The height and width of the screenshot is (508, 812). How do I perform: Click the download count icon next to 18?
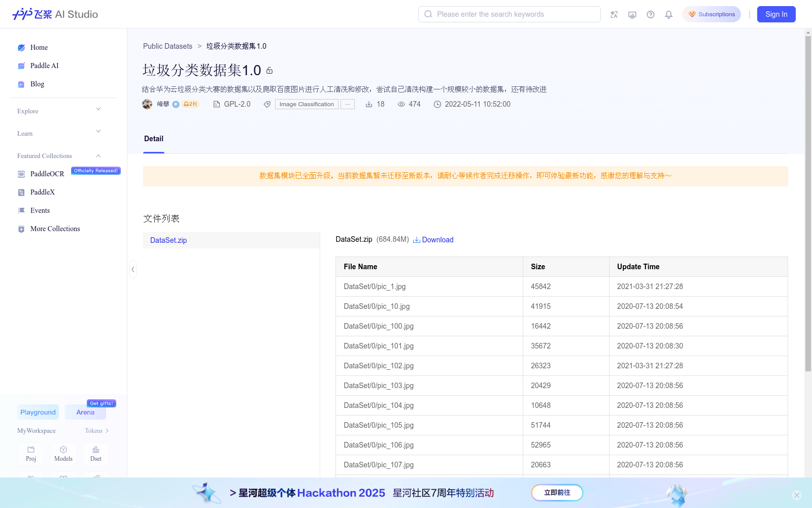[369, 104]
